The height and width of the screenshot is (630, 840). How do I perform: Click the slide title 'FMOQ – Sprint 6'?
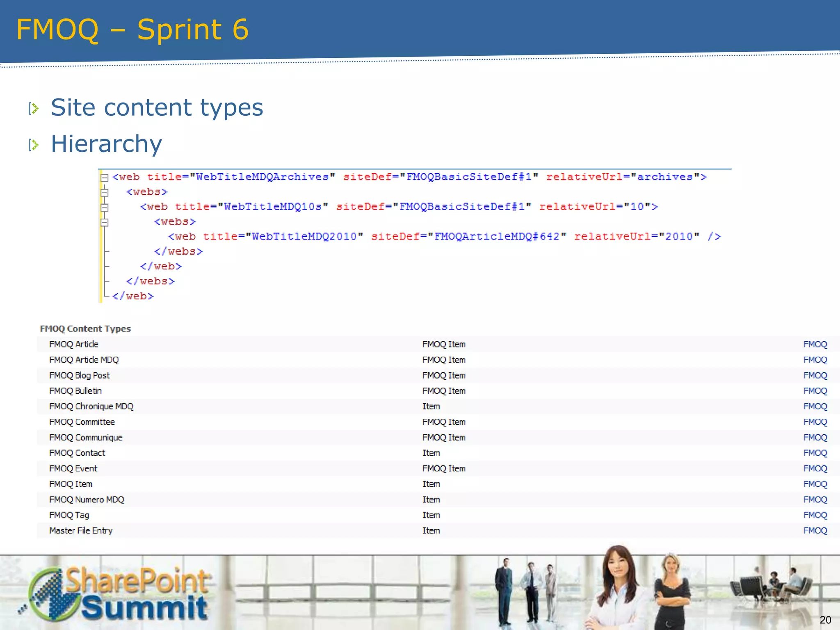click(x=132, y=30)
